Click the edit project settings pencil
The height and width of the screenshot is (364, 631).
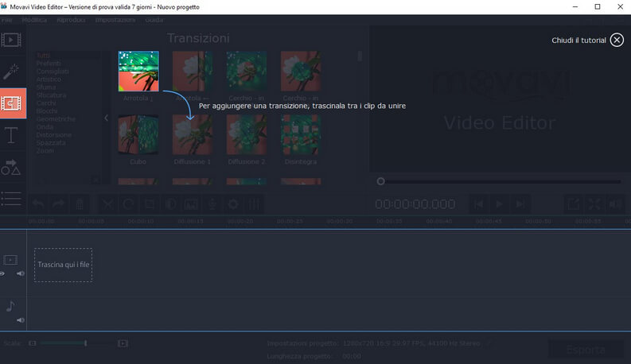[x=488, y=343]
